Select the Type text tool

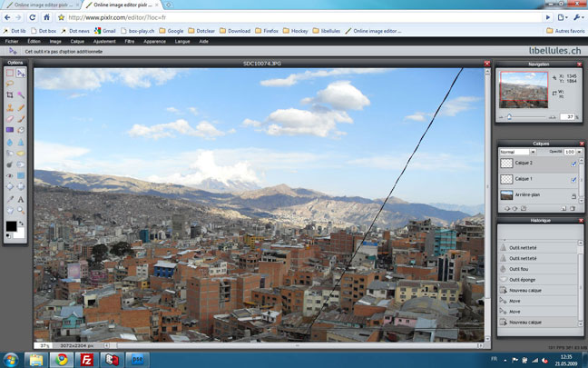coord(21,199)
